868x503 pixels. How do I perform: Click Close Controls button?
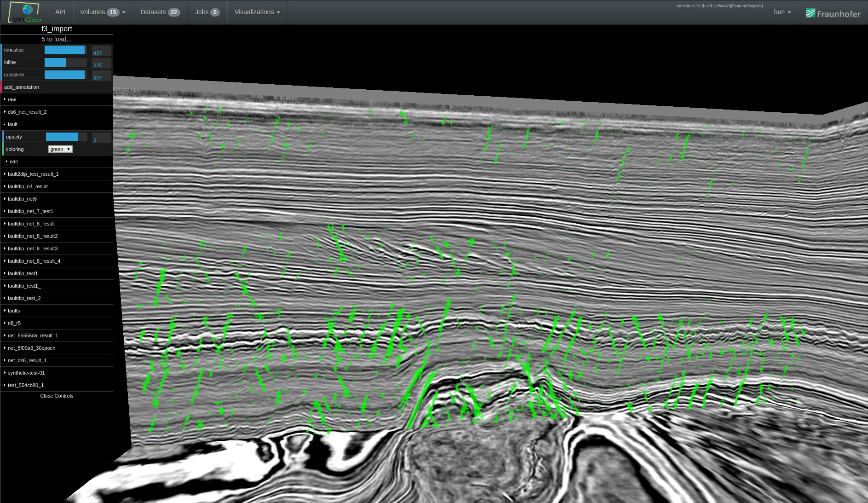(x=57, y=396)
